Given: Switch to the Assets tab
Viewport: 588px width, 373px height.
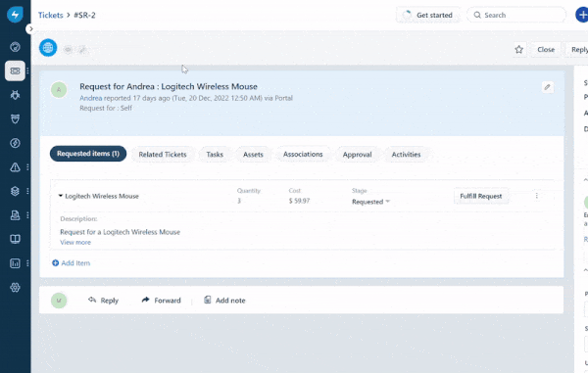Looking at the screenshot, I should point(253,155).
